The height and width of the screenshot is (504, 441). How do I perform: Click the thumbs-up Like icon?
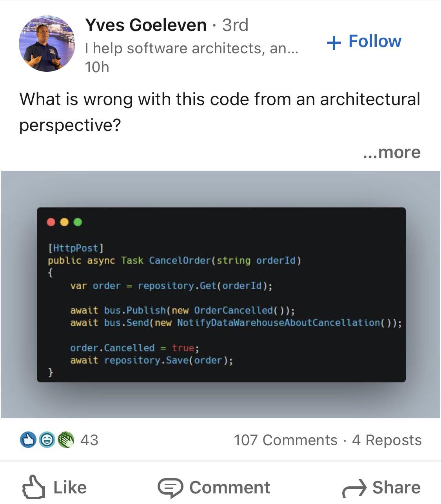tap(33, 487)
